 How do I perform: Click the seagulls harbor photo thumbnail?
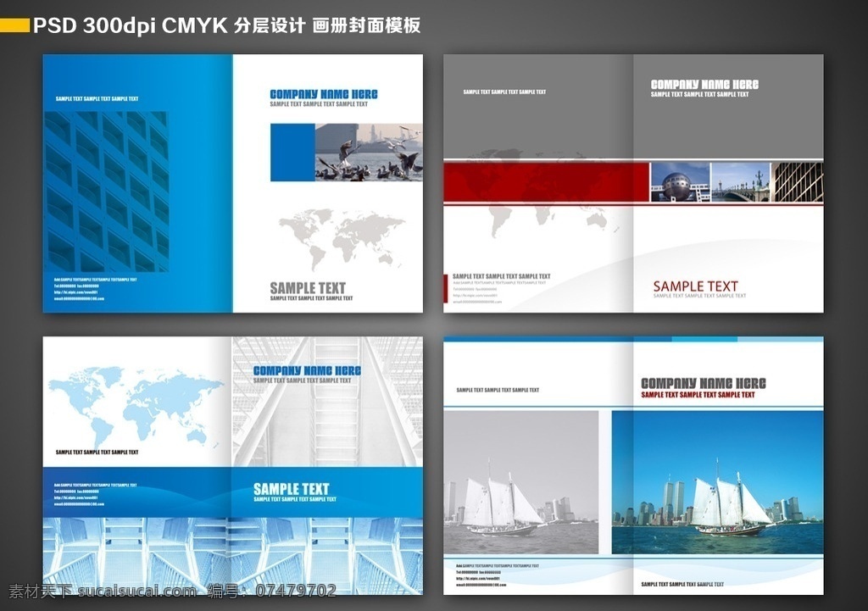click(x=369, y=153)
